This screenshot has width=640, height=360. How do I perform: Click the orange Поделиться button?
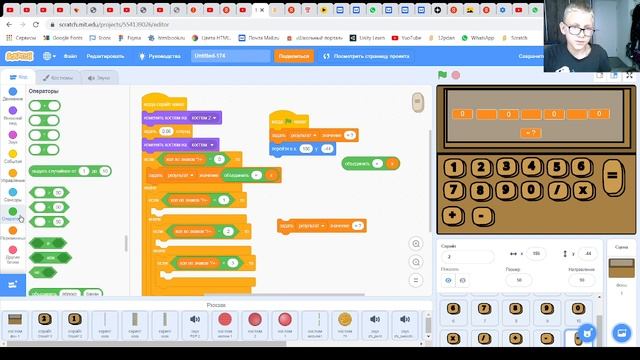294,56
